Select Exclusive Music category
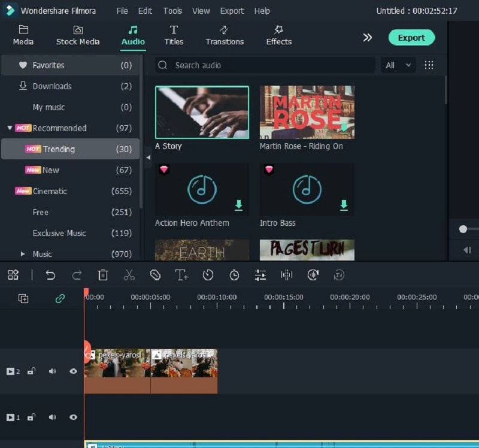The image size is (479, 448). tap(70, 233)
